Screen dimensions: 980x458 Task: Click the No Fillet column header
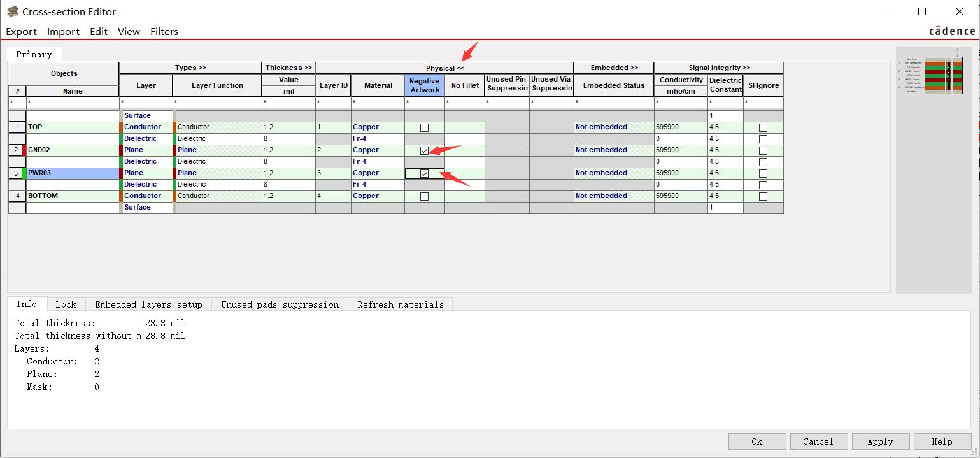465,85
